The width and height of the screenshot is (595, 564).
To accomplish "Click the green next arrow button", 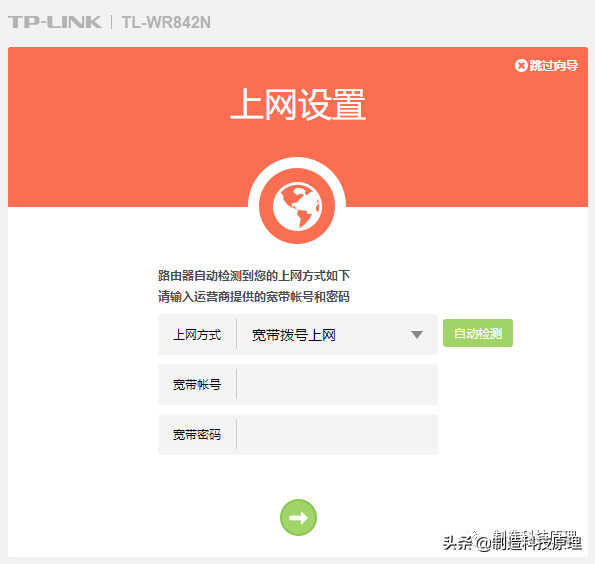I will coord(298,517).
